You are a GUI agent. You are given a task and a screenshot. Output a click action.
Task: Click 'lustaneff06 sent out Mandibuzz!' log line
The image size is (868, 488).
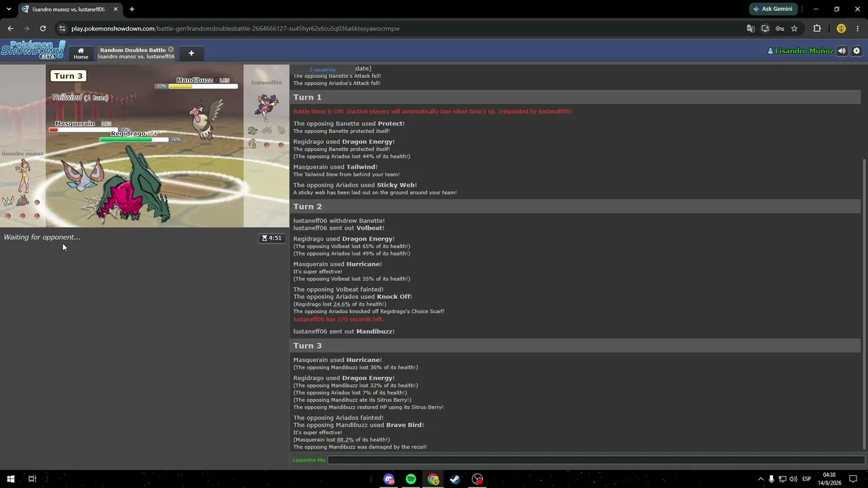[344, 331]
